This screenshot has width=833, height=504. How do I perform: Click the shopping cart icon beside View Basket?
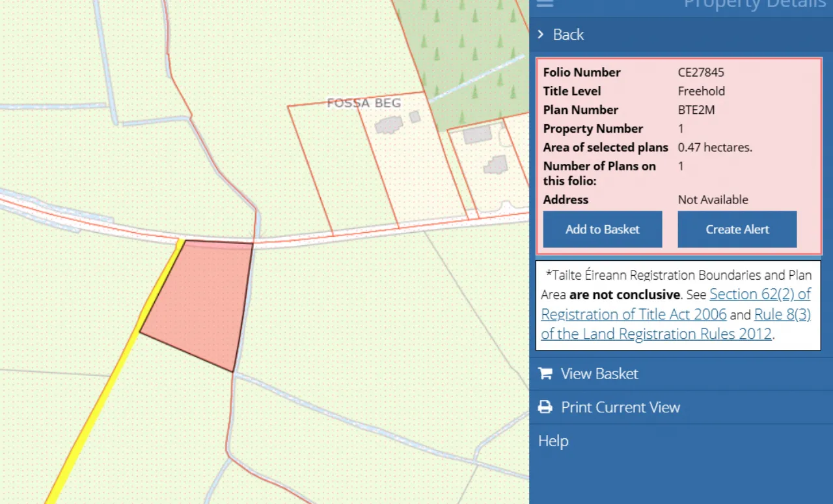click(x=544, y=373)
